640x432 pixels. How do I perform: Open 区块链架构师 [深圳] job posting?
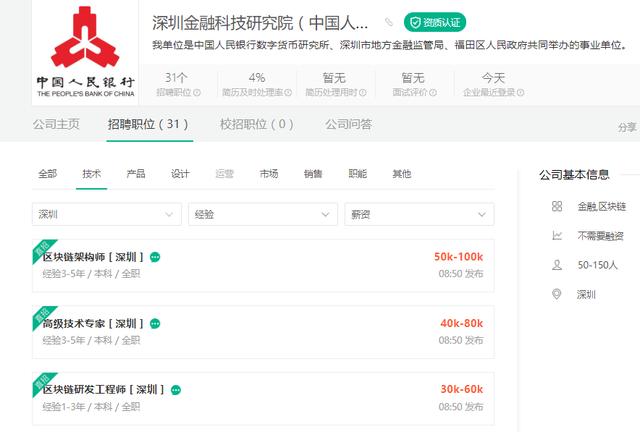(93, 257)
